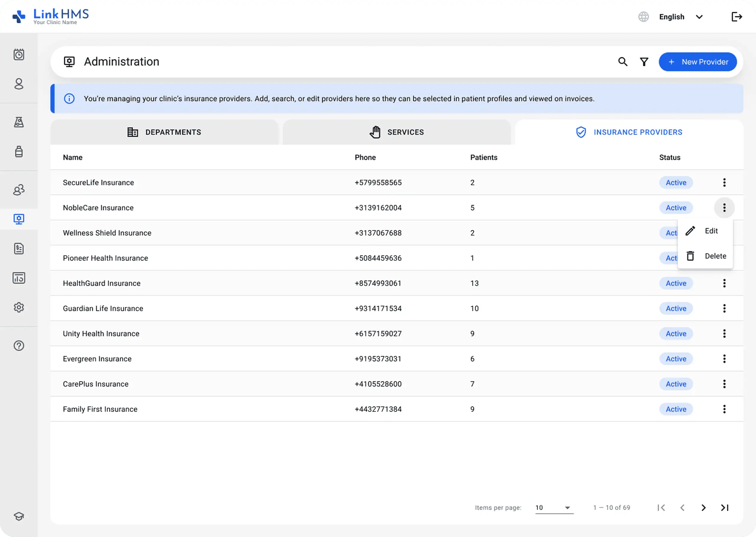Open the appointments clock icon in sidebar
Screen dimensions: 756x537
(x=19, y=55)
